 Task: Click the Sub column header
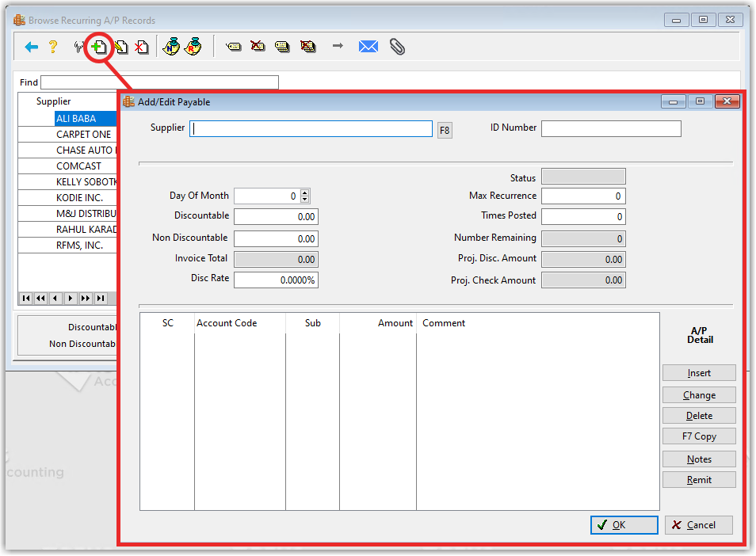(x=313, y=323)
